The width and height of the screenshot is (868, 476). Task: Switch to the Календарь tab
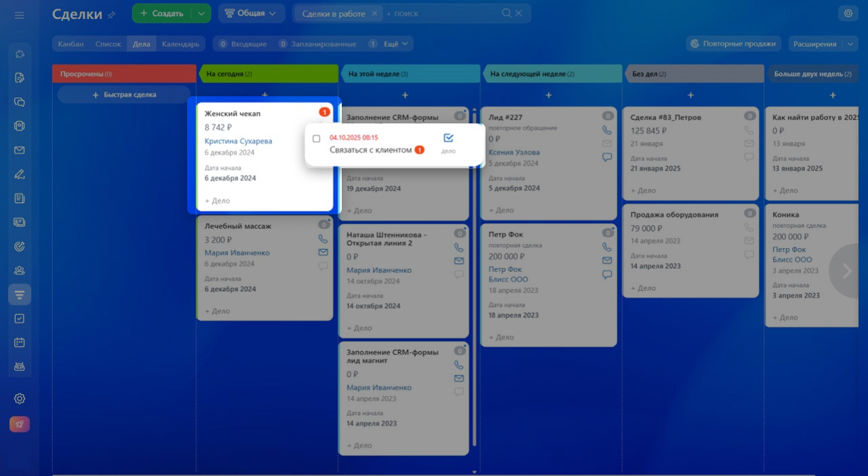(180, 44)
